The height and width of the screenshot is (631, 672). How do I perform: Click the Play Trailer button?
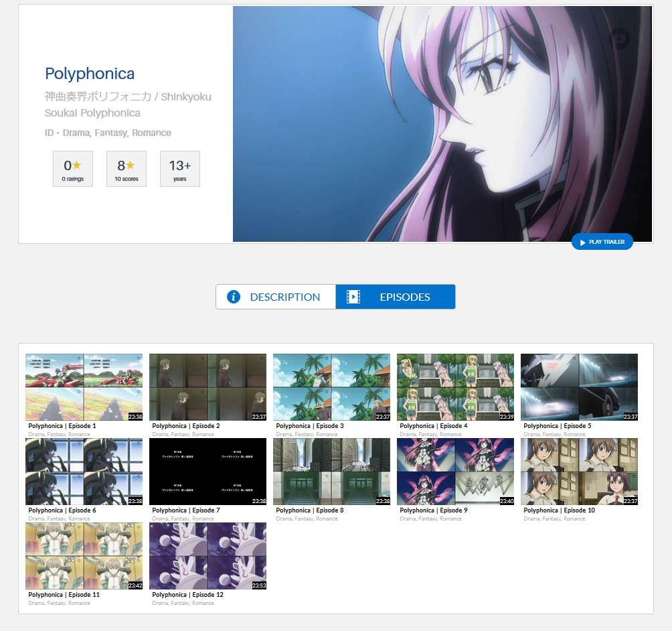click(602, 242)
